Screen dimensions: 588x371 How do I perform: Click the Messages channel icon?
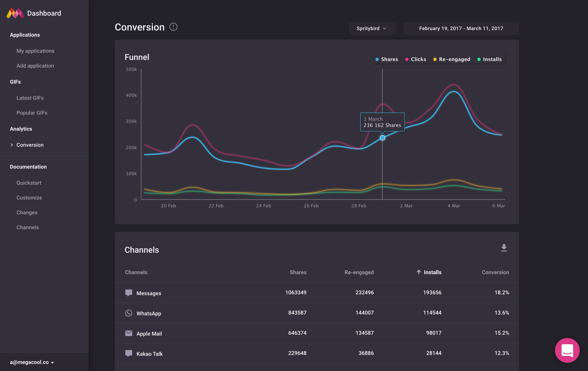tap(129, 293)
